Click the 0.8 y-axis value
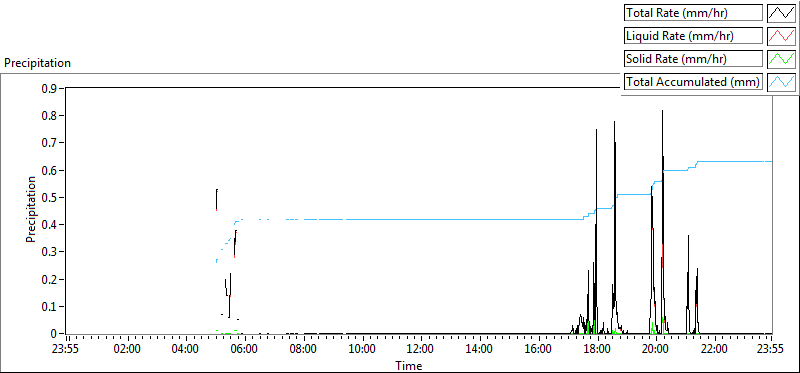The width and height of the screenshot is (800, 373). (50, 116)
